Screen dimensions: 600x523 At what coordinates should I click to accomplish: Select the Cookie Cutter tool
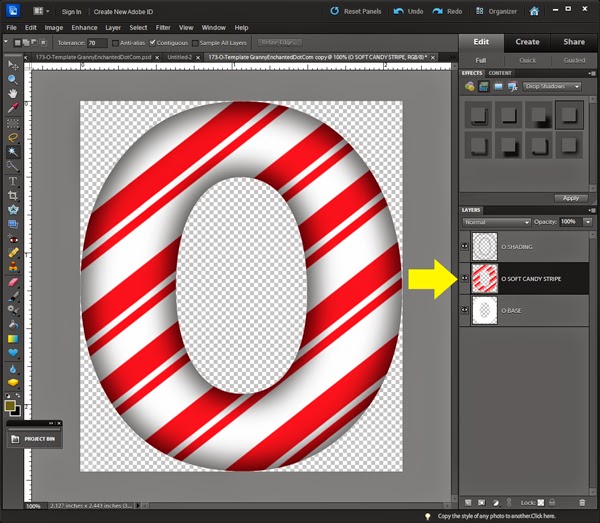coord(13,210)
